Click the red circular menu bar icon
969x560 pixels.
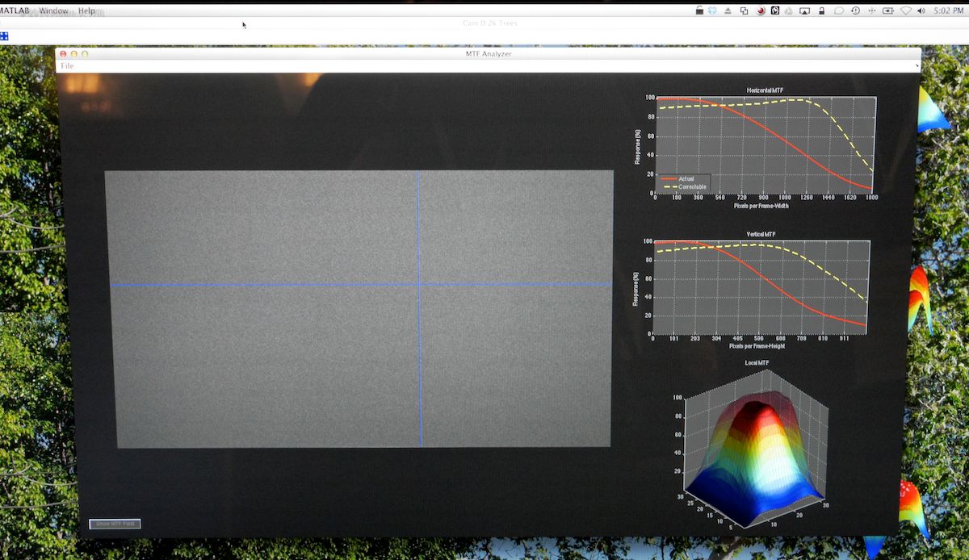click(x=760, y=10)
